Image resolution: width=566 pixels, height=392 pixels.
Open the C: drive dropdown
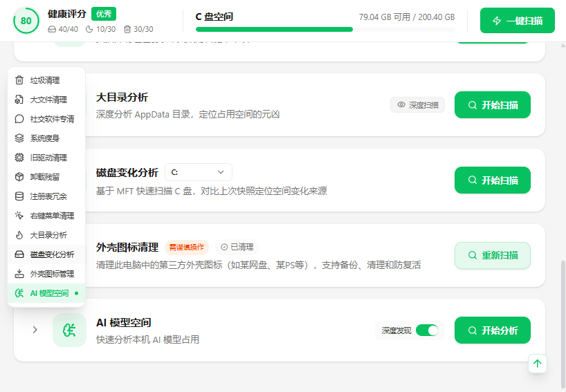[198, 172]
